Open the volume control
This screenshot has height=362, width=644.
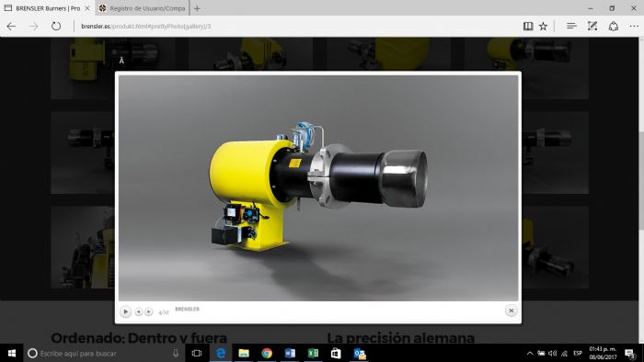click(x=552, y=353)
